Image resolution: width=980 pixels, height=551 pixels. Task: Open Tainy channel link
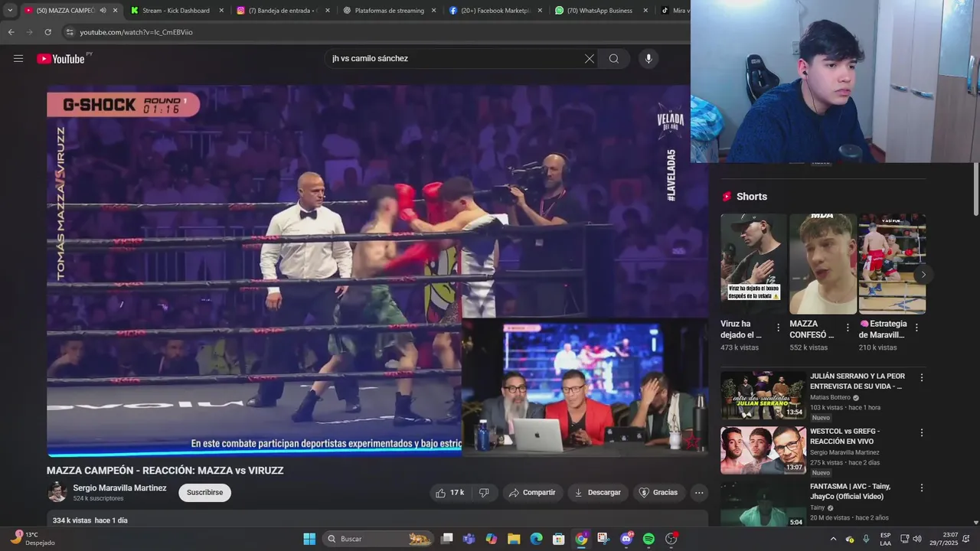click(818, 507)
